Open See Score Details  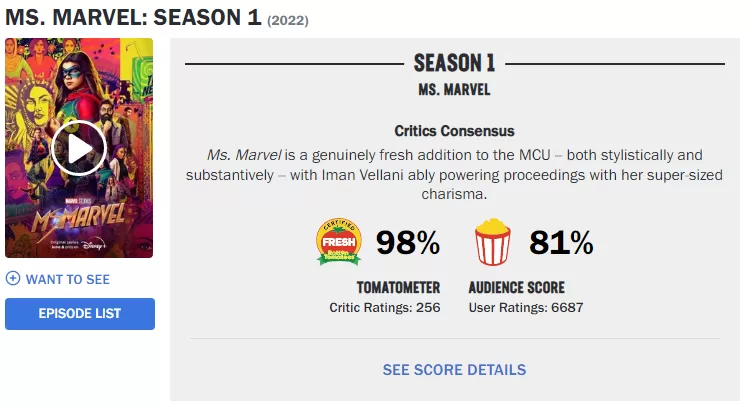coord(454,370)
